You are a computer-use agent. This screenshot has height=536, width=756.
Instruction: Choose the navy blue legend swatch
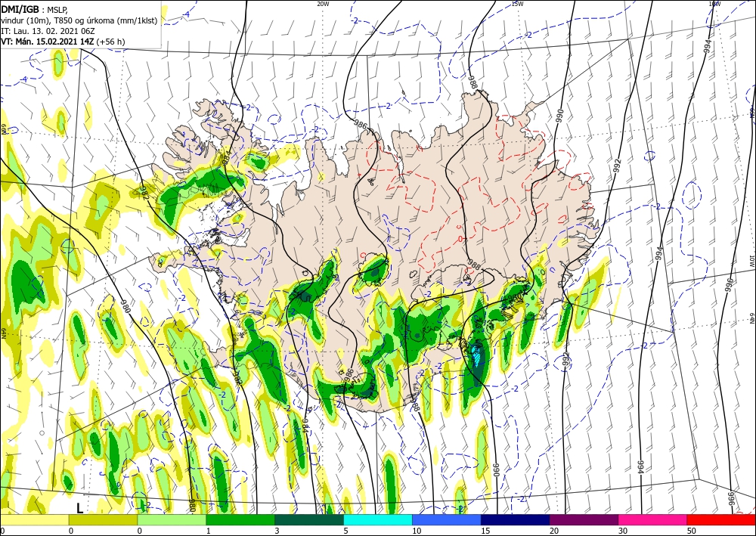(516, 519)
